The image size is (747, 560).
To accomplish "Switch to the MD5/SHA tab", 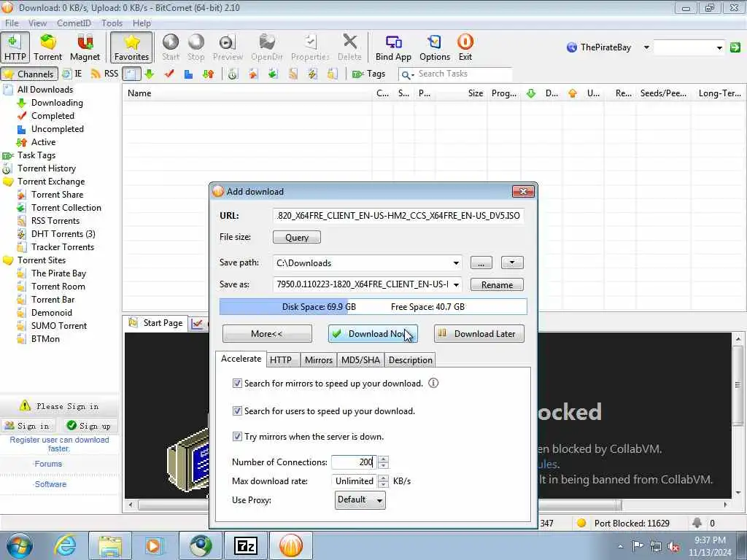I will coord(360,360).
